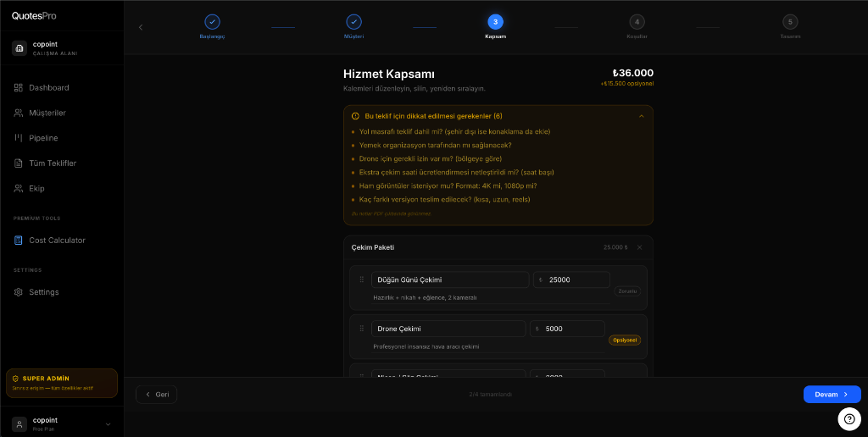Toggle the Zorunlu badge on Düğün Günü Çekimi
Screen dimensions: 868x437
(627, 291)
